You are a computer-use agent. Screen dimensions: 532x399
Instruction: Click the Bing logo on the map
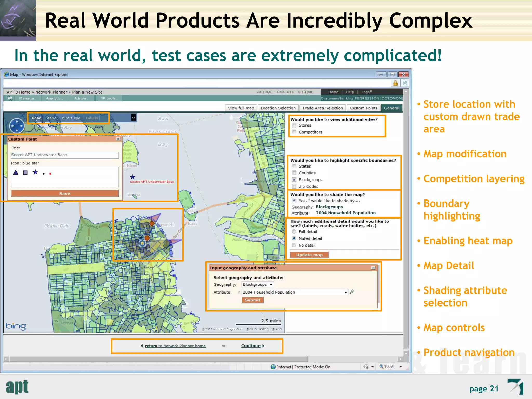tap(16, 326)
